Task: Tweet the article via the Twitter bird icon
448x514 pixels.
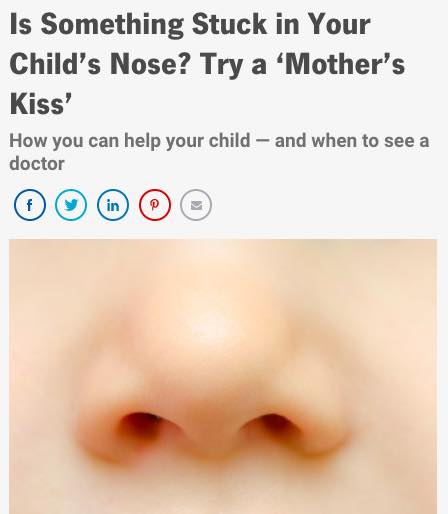Action: 71,205
